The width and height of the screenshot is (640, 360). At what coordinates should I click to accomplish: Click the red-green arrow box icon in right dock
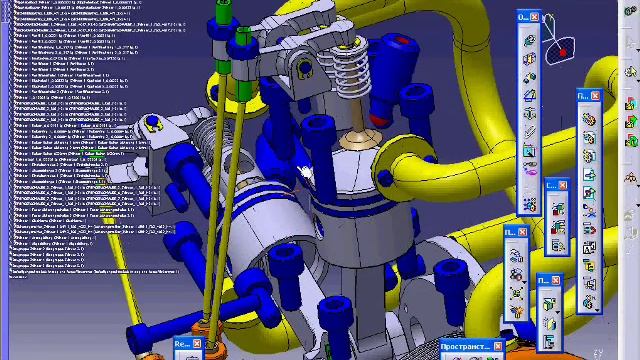(x=631, y=122)
